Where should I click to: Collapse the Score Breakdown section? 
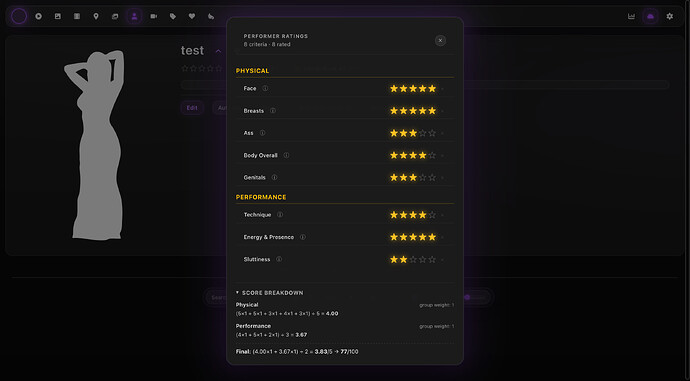269,293
